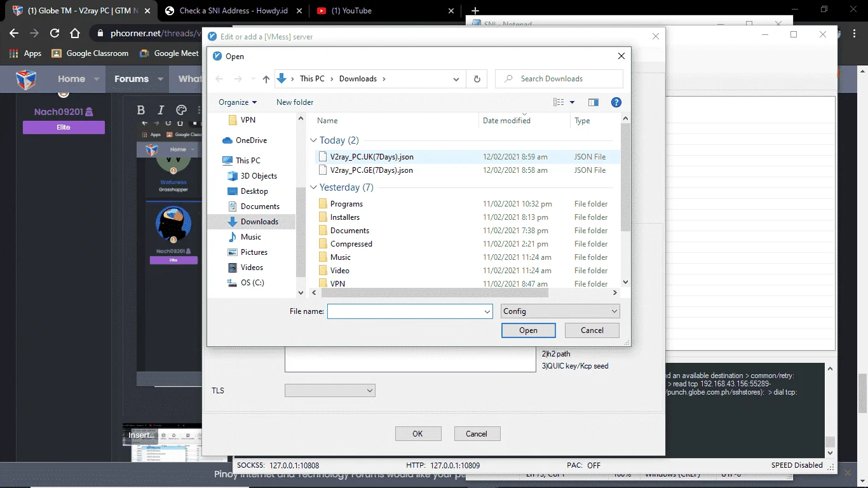Click the Bold formatting icon in editor
The height and width of the screenshot is (488, 868).
pos(141,110)
